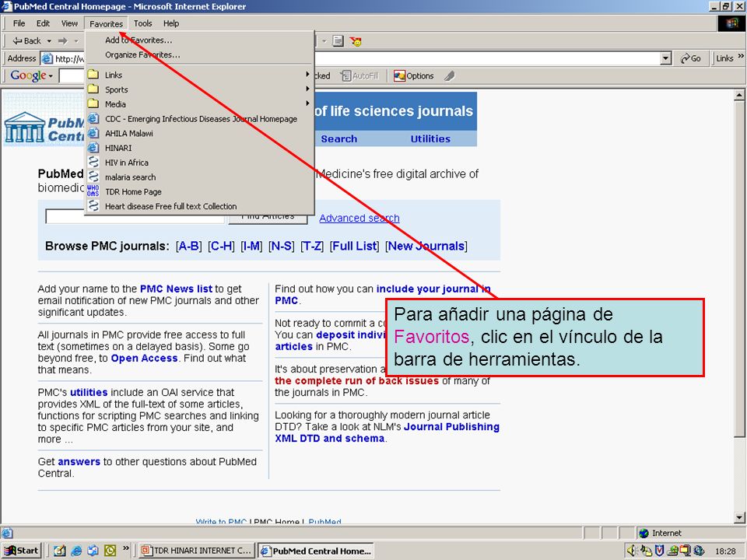Click the page scrollbar down arrow
The image size is (747, 560).
coord(739,518)
